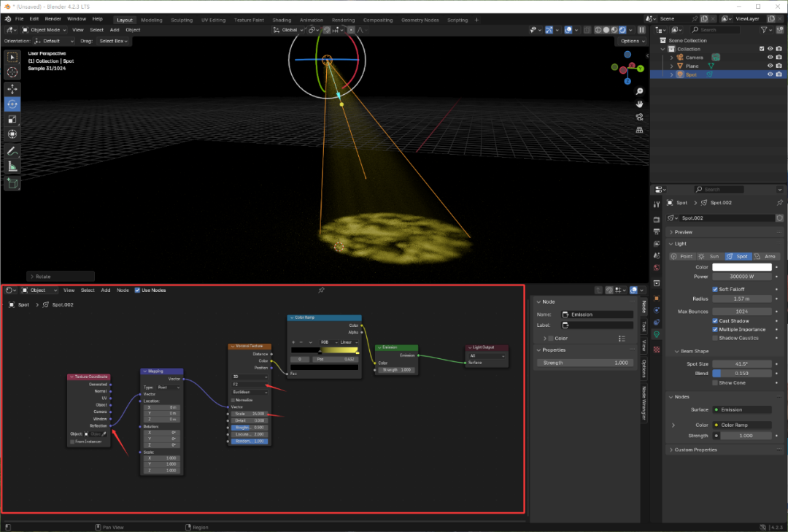This screenshot has height=532, width=788.
Task: Open the Tool properties tab
Action: [657, 204]
